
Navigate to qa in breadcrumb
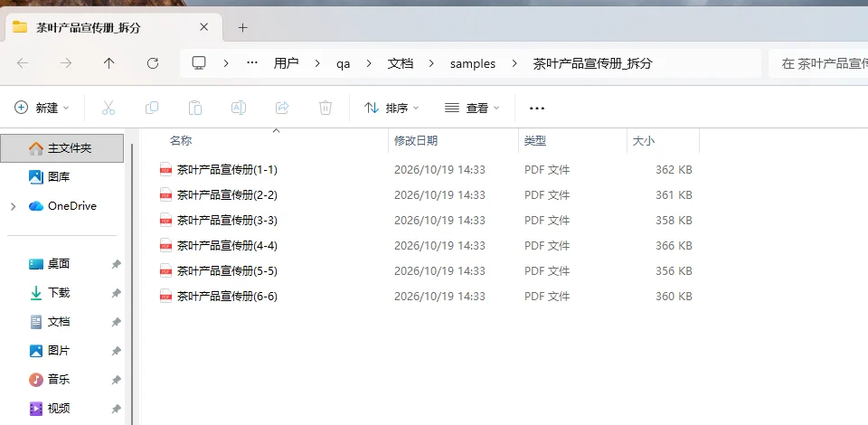(344, 64)
